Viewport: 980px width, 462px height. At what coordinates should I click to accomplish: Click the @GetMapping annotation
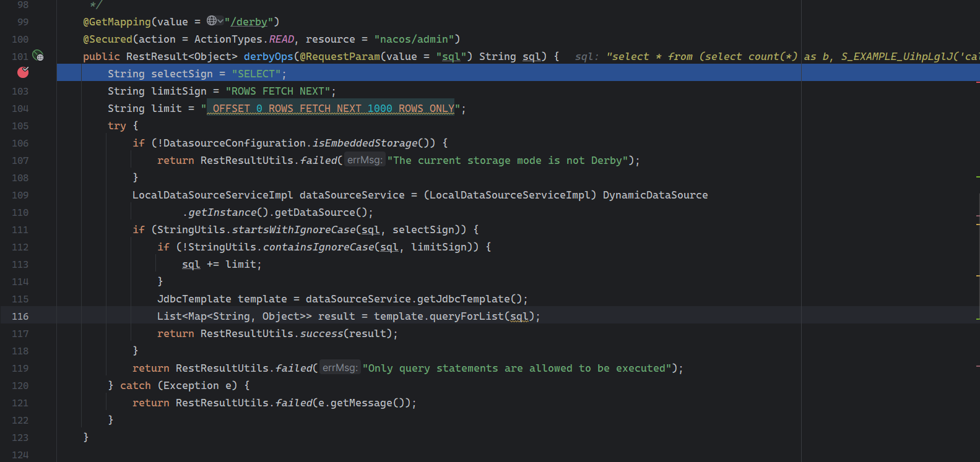point(117,22)
